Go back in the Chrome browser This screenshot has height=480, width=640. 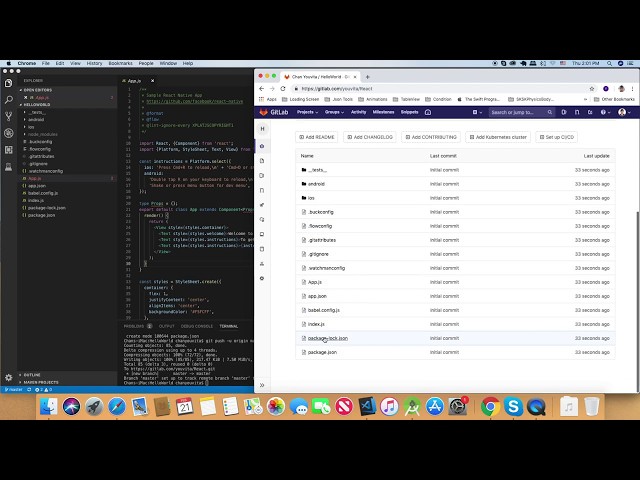pyautogui.click(x=262, y=89)
